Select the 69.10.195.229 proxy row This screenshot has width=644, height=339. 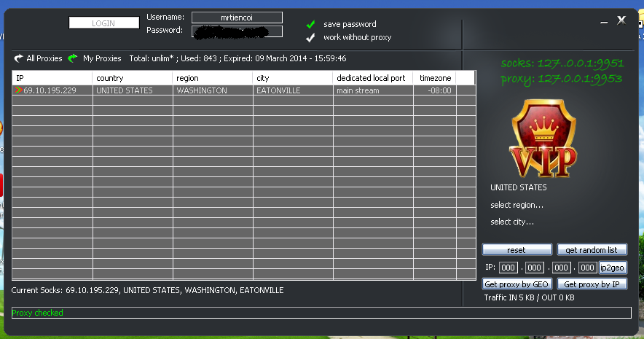tap(244, 90)
